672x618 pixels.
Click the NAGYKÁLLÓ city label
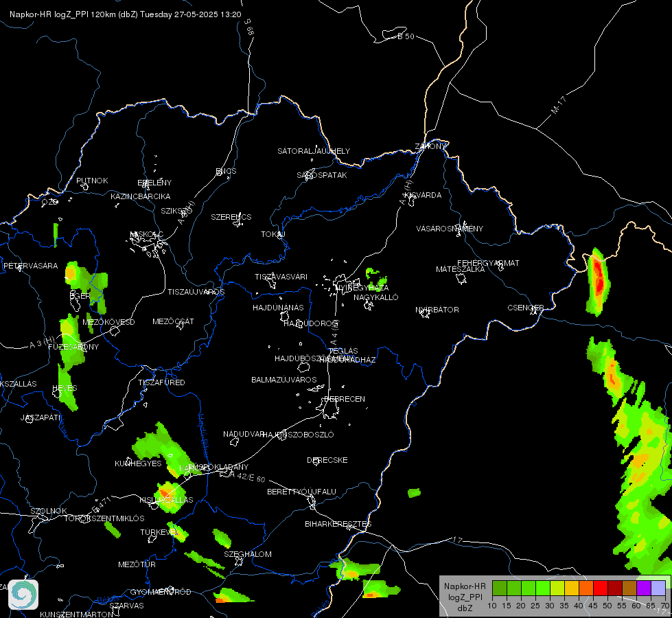pyautogui.click(x=376, y=297)
